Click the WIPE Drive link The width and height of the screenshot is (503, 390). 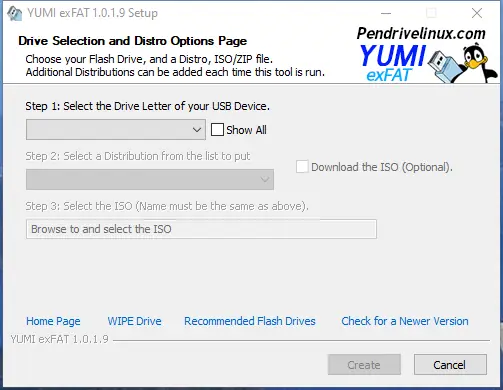click(134, 321)
